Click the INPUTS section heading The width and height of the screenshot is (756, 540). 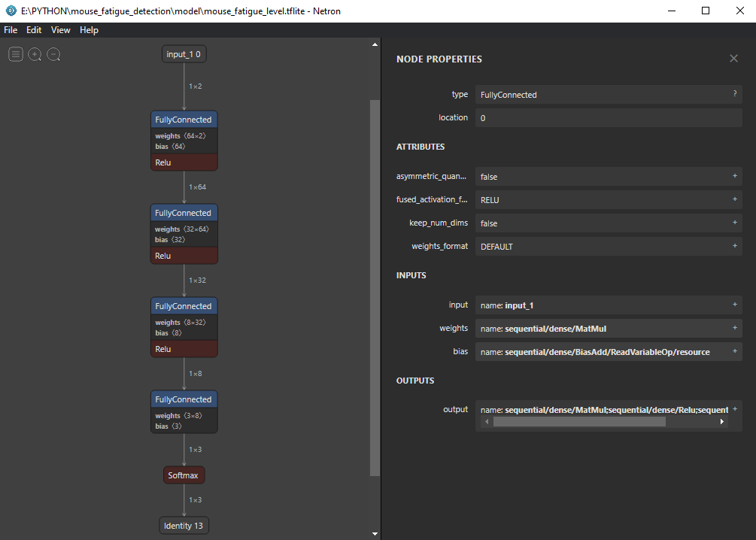pyautogui.click(x=411, y=275)
